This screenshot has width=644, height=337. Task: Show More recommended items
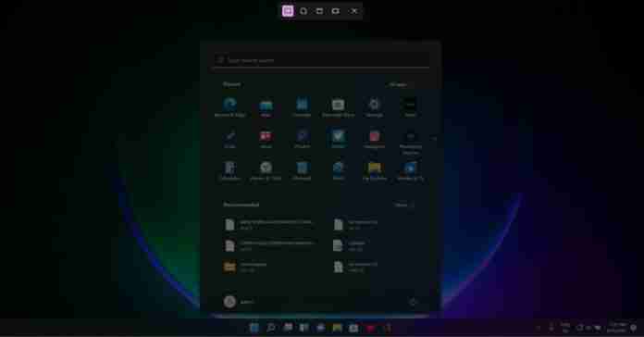click(x=403, y=205)
